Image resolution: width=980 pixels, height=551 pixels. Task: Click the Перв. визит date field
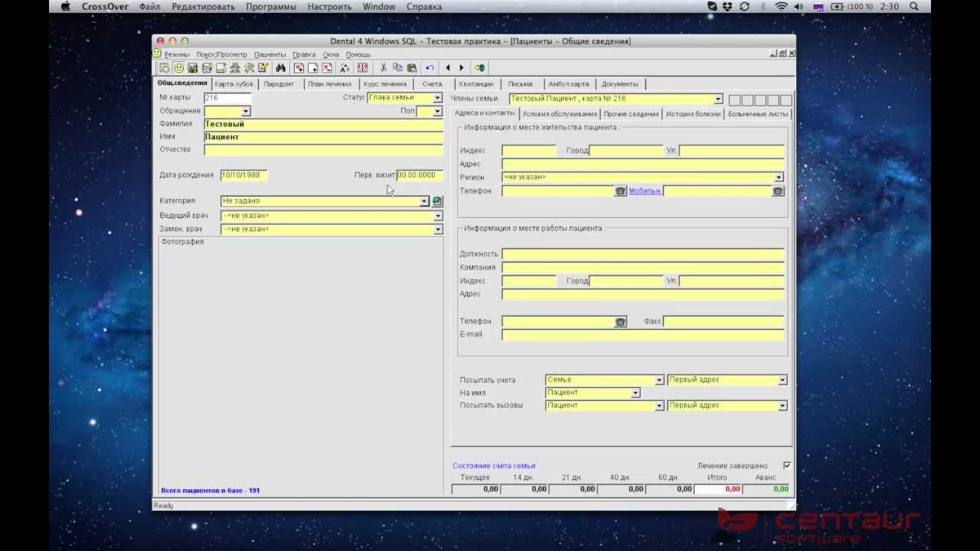point(420,175)
